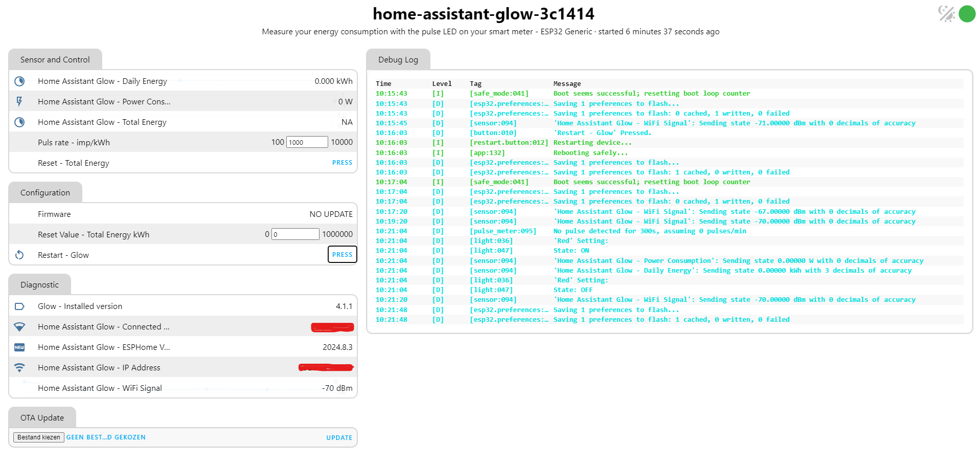Image resolution: width=980 pixels, height=464 pixels.
Task: Click the Home Assistant Glow - WiFi Signal label
Action: tap(100, 388)
